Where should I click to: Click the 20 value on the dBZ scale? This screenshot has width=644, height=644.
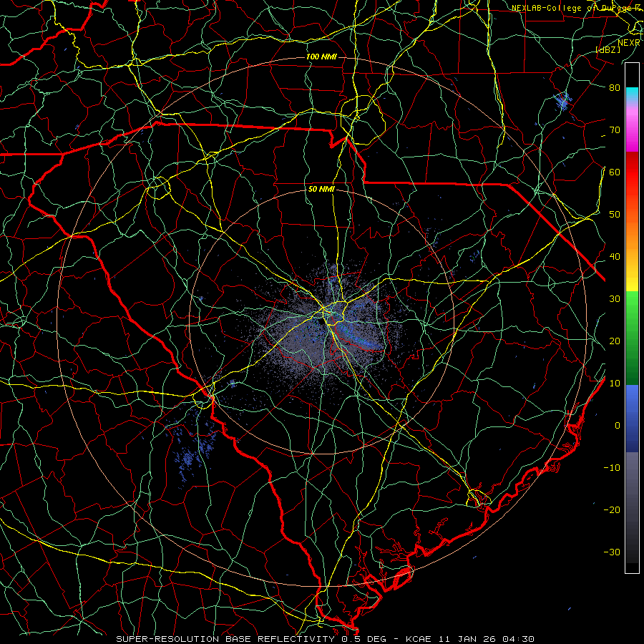point(615,341)
